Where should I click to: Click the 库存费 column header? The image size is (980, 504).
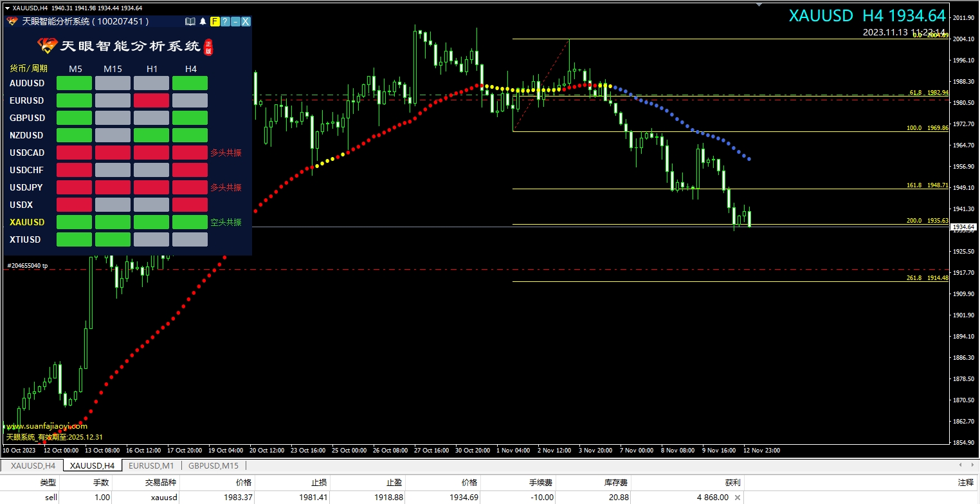tap(617, 483)
